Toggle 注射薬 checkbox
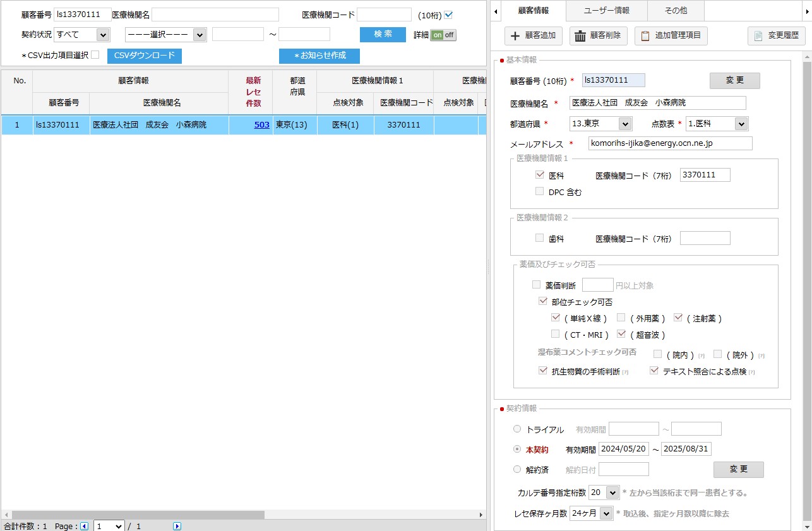 [678, 318]
